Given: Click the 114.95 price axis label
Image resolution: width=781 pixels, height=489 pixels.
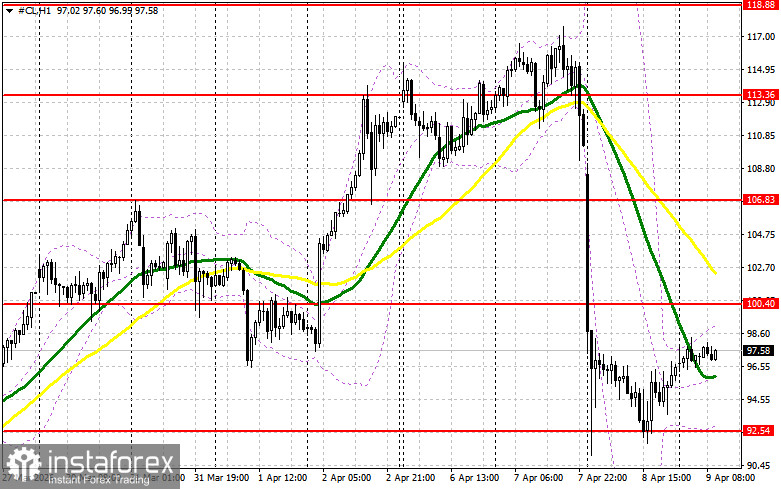Looking at the screenshot, I should point(761,69).
